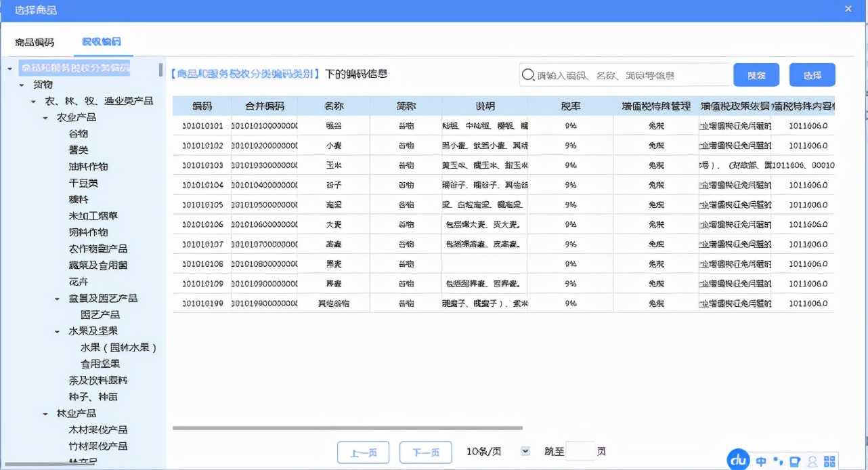The height and width of the screenshot is (470, 868).
Task: Toggle Chinese/English with the 中 icon
Action: point(760,460)
